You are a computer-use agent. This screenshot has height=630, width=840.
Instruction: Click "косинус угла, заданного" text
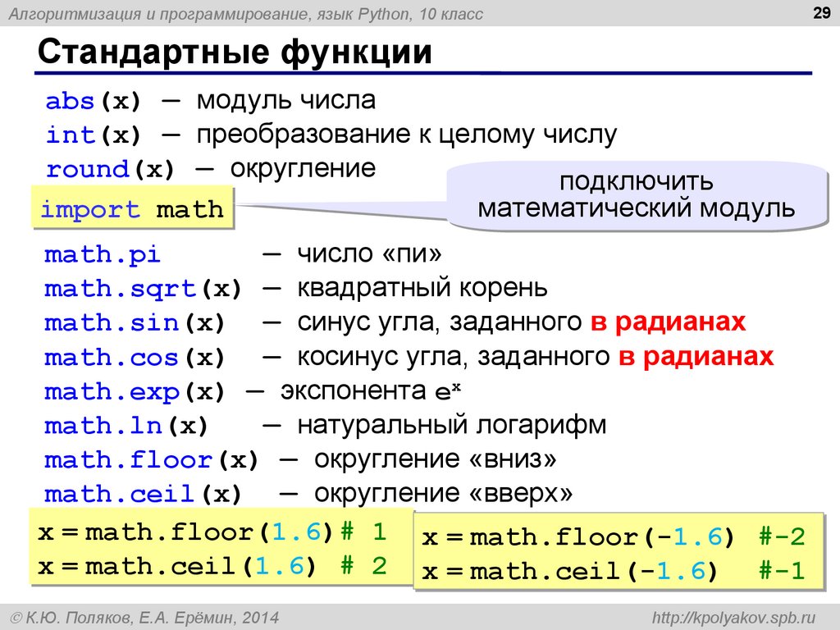pos(453,357)
